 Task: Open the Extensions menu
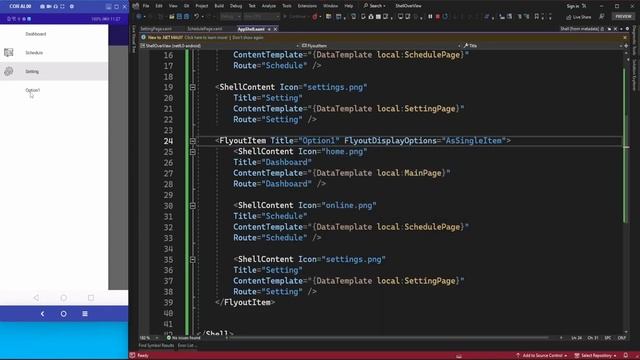point(307,6)
